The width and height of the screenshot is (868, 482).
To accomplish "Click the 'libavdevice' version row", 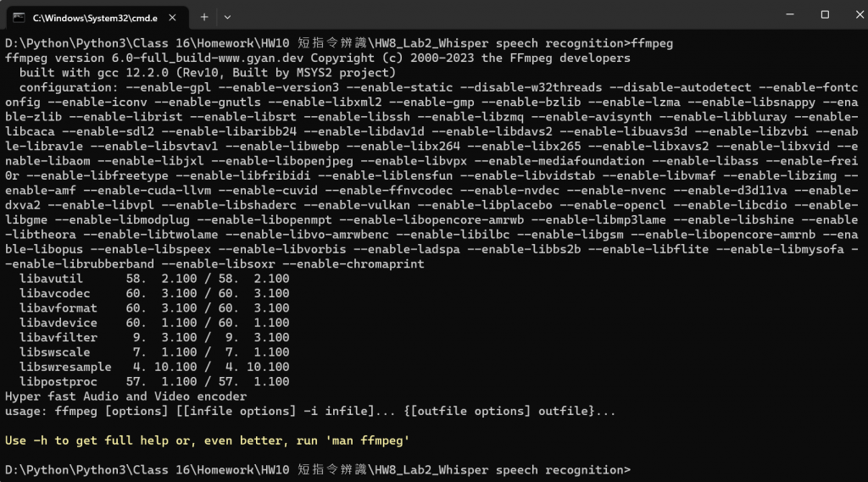I will (154, 323).
